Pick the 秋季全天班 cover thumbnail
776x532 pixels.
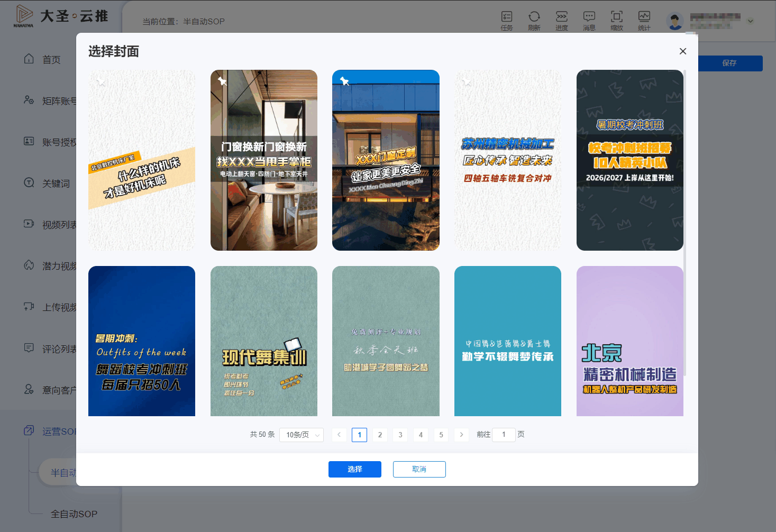(386, 341)
